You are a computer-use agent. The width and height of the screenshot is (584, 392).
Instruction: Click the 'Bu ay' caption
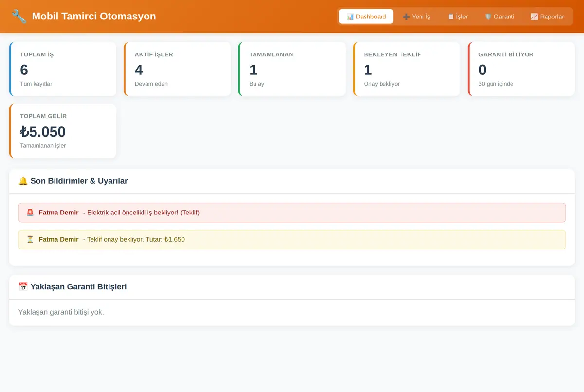pos(256,84)
